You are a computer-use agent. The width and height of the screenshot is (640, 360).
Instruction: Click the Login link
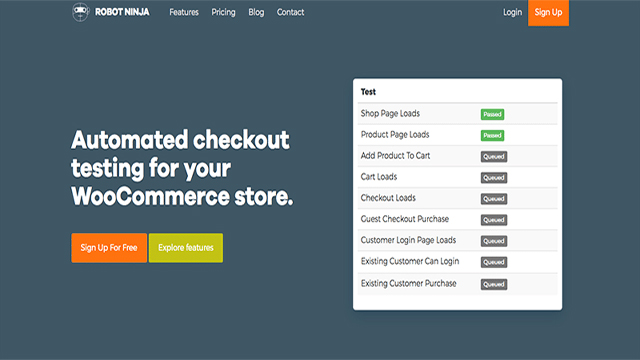point(512,12)
